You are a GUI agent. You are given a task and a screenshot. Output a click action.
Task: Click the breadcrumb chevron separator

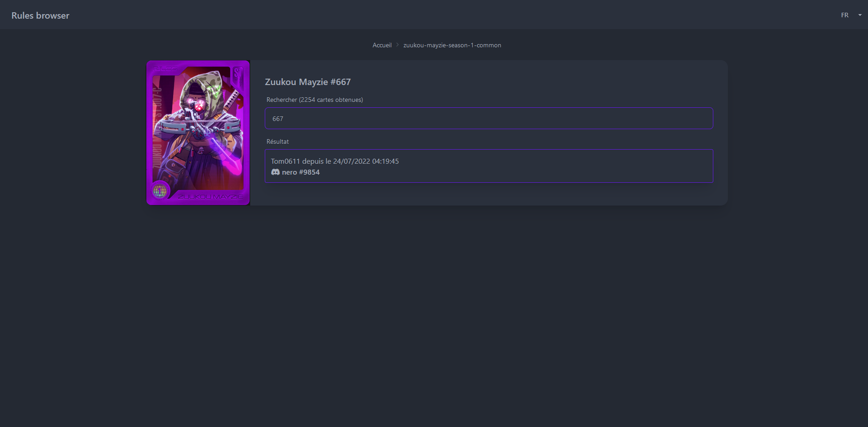point(397,45)
